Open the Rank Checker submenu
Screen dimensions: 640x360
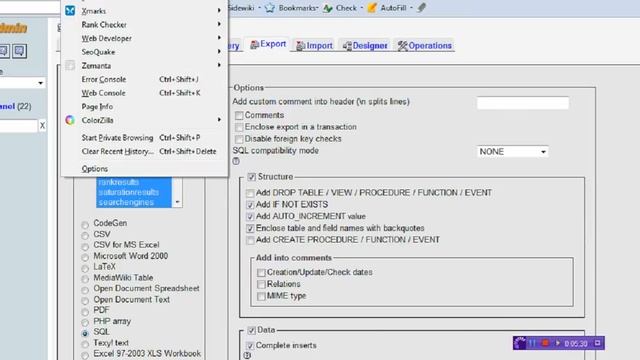144,24
